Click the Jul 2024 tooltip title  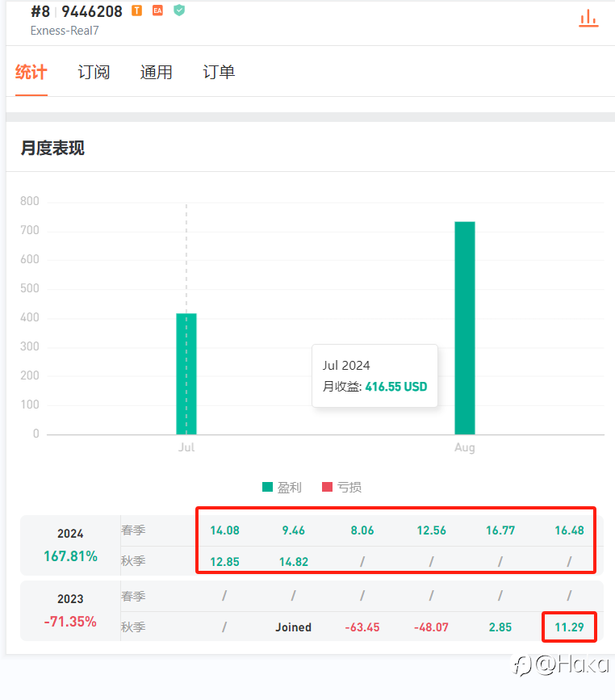coord(346,365)
